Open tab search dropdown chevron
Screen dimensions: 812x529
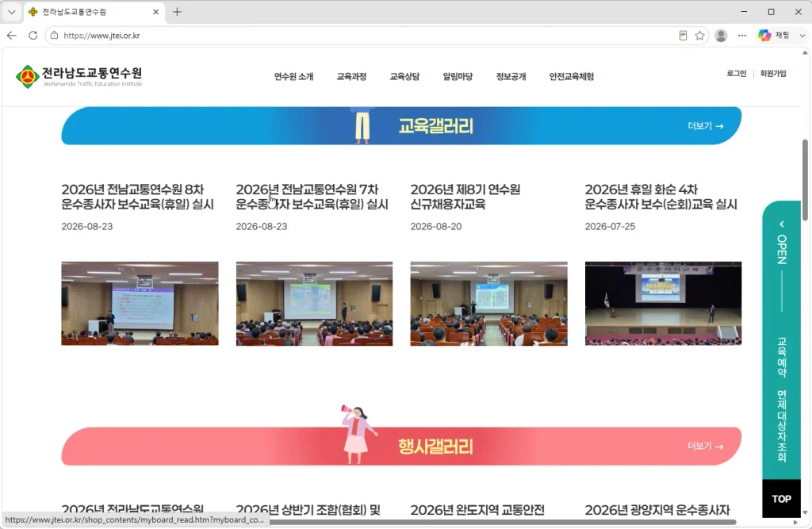(x=11, y=11)
